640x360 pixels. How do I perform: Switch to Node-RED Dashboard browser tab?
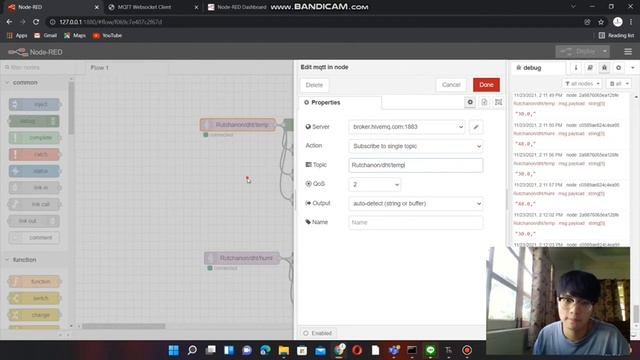point(241,7)
